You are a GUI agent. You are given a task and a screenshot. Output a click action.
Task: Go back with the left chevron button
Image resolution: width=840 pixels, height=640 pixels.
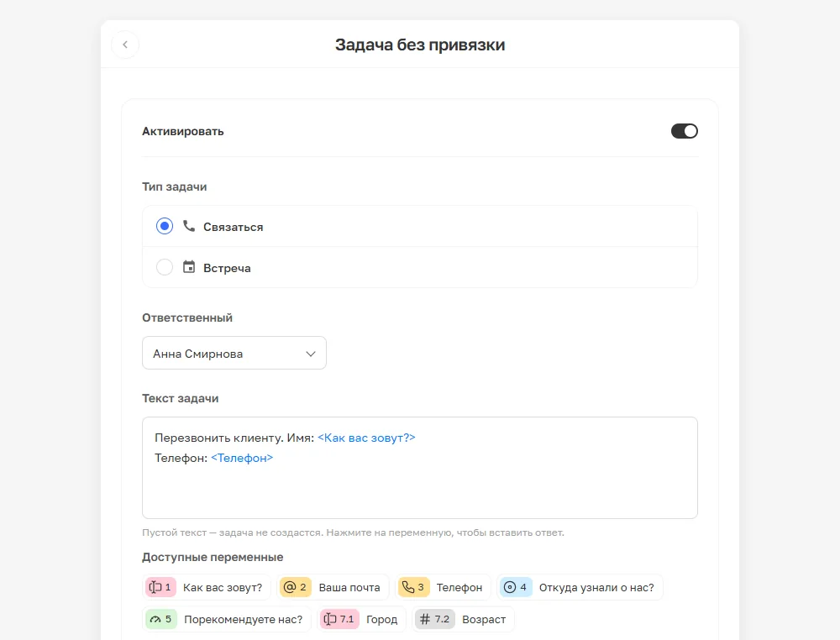pos(125,45)
